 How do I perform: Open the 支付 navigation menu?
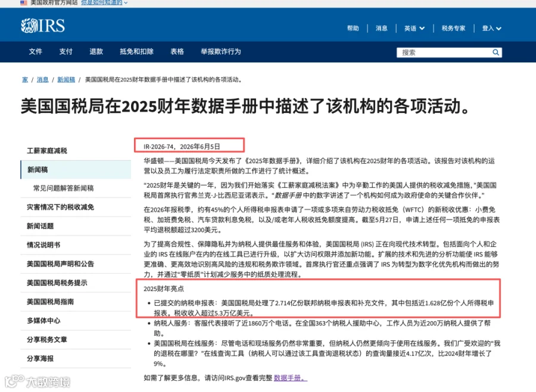tap(66, 52)
